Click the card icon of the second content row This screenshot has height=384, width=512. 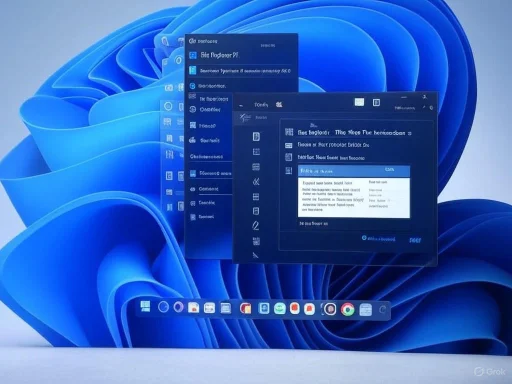point(289,145)
